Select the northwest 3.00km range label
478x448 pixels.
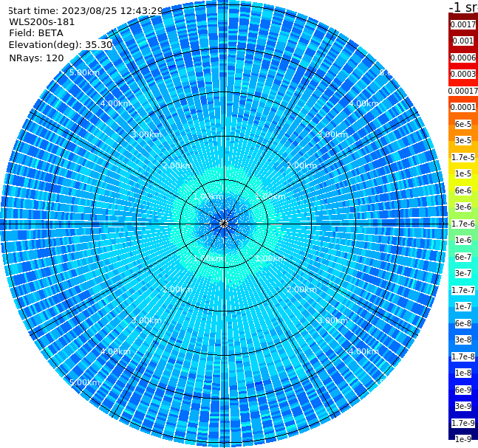[x=146, y=134]
